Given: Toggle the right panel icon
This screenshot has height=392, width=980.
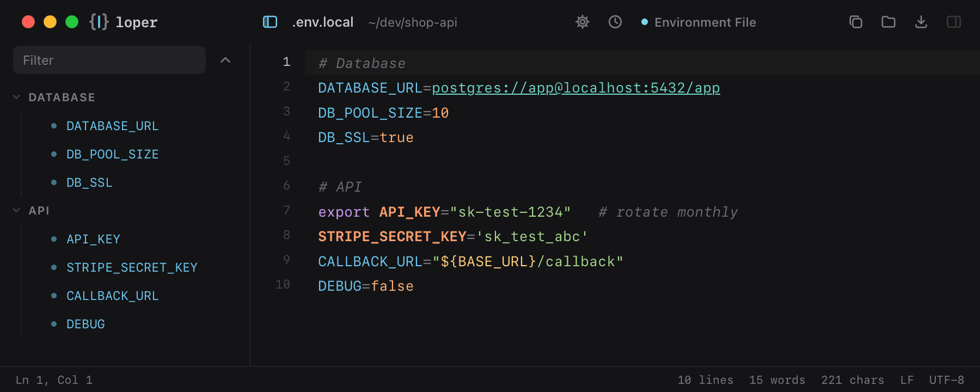Looking at the screenshot, I should pyautogui.click(x=954, y=22).
